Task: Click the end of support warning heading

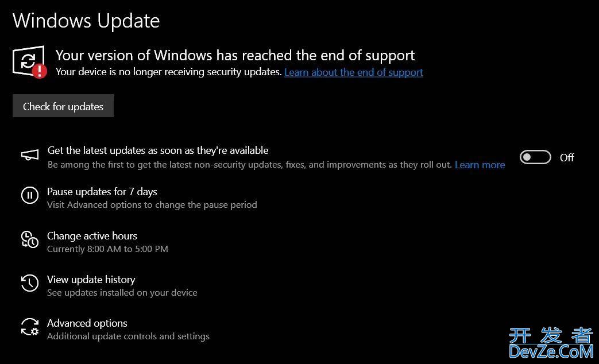Action: 235,56
